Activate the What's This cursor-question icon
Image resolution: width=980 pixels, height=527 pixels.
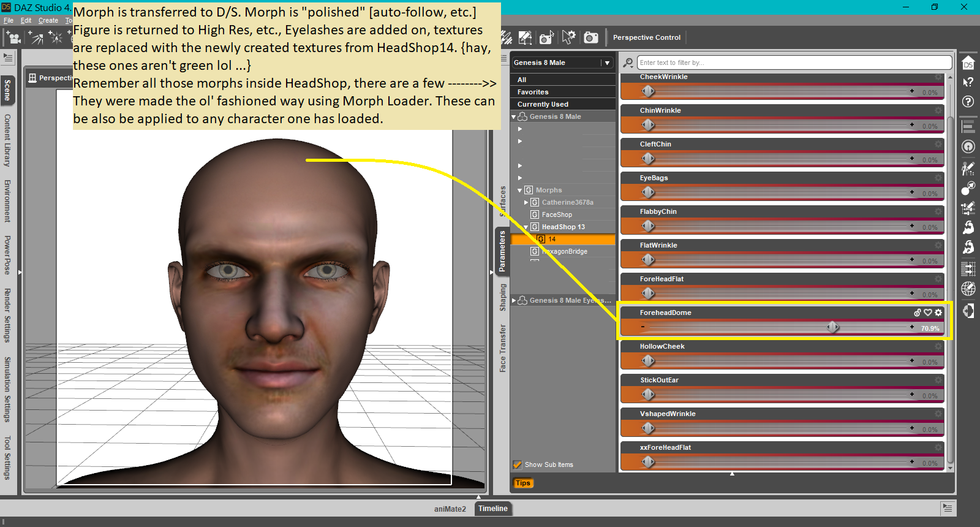(968, 82)
